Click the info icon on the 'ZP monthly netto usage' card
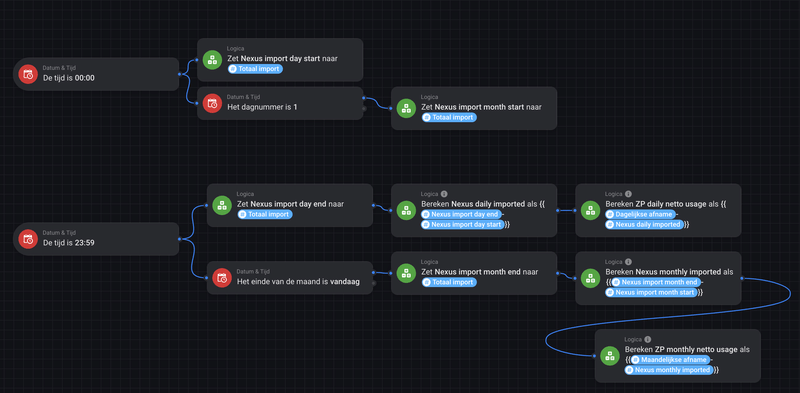 pos(647,339)
